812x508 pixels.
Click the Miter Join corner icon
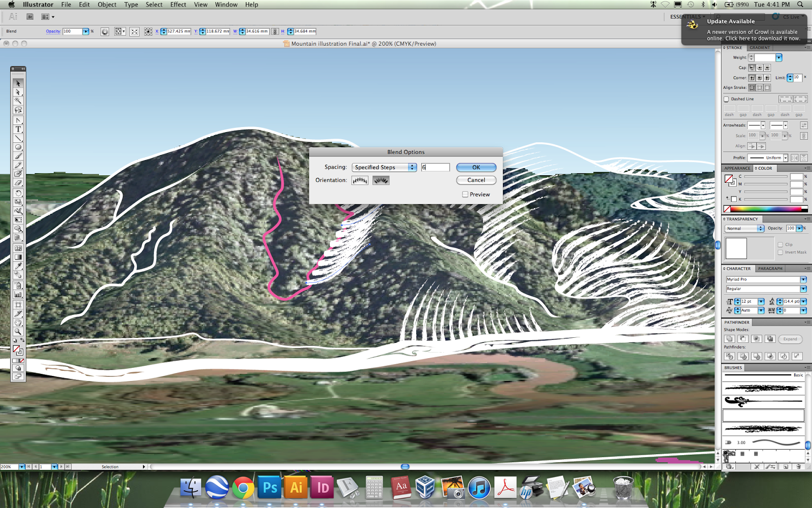[752, 78]
